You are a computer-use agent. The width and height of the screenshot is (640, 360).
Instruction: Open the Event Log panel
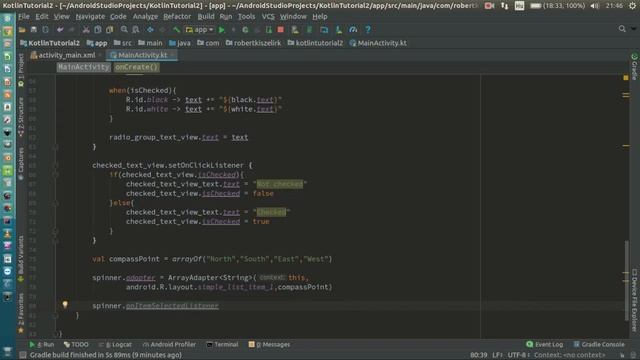tap(545, 344)
